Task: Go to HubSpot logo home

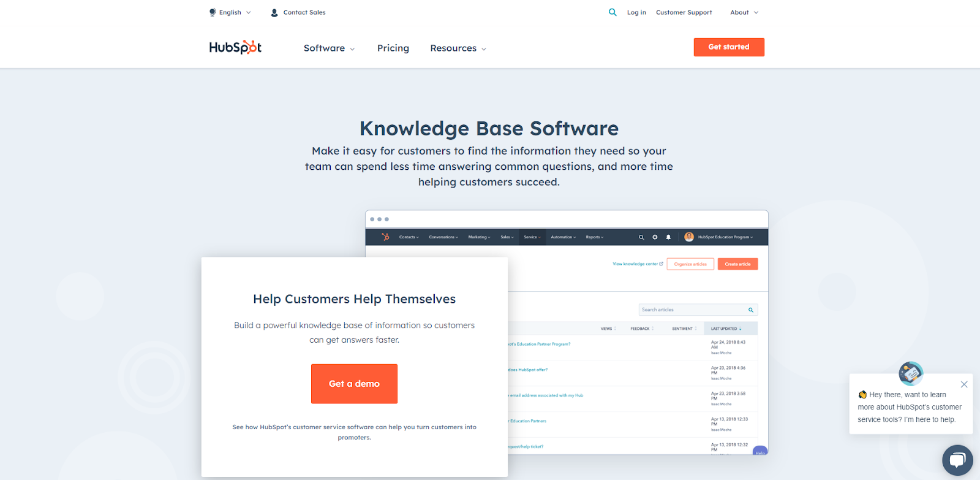Action: [x=235, y=47]
